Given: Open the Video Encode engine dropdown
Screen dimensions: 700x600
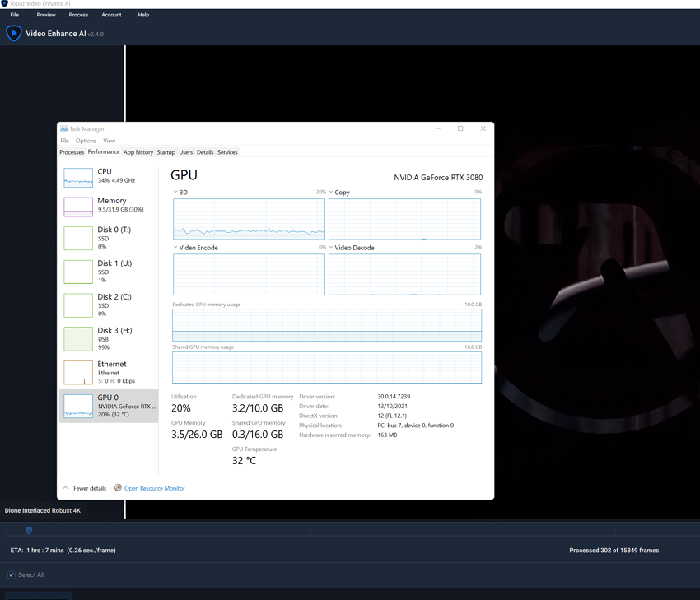Looking at the screenshot, I should 175,247.
